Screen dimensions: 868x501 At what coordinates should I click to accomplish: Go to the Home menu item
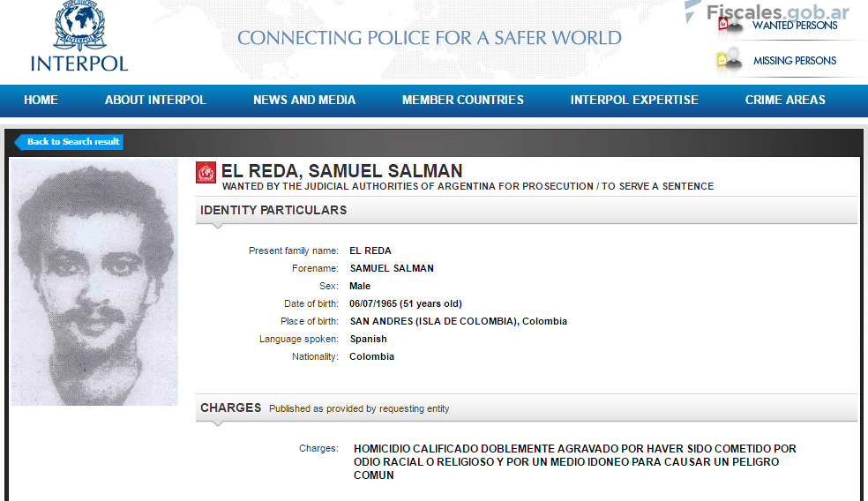(41, 100)
